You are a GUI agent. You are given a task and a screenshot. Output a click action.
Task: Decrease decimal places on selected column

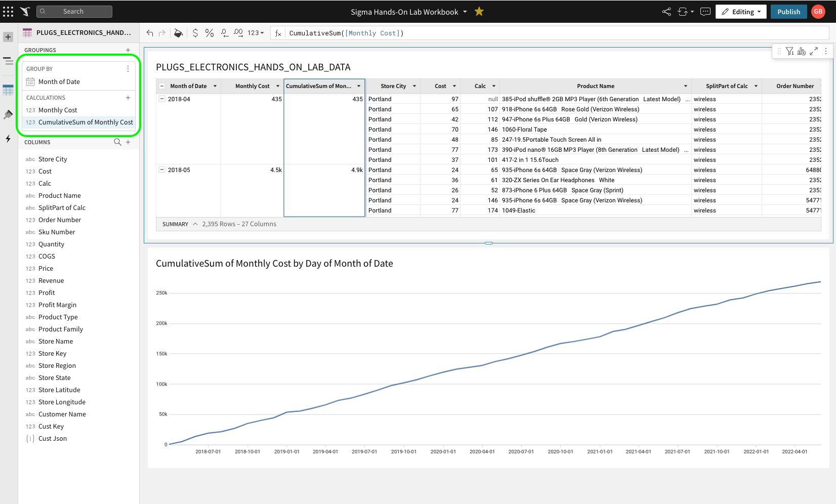click(x=224, y=33)
